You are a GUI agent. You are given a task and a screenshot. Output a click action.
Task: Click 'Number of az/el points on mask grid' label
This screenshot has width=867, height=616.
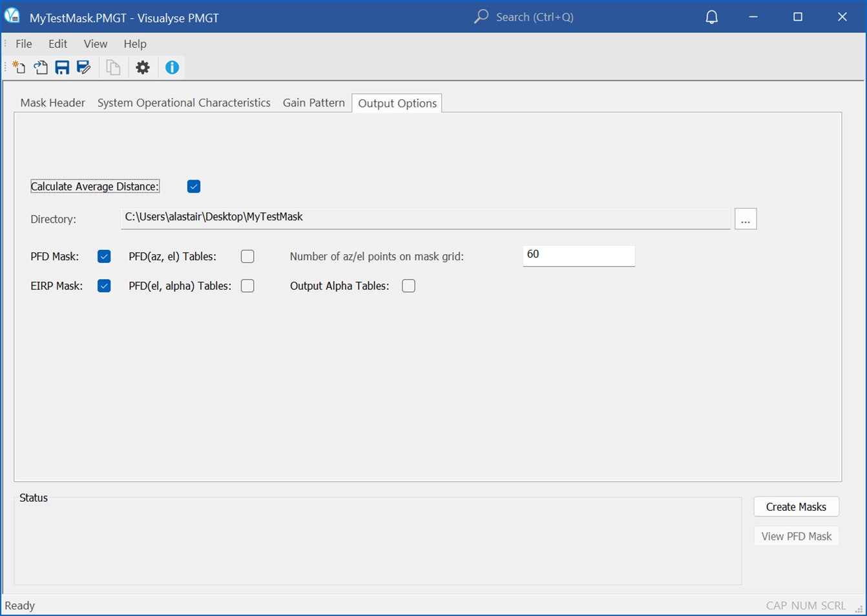[377, 256]
